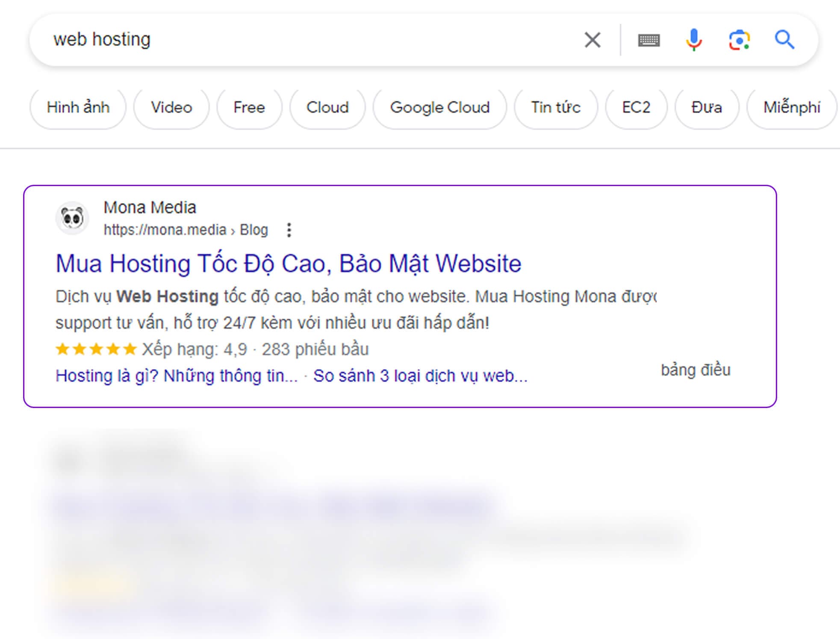Search by image with camera lens icon
This screenshot has width=840, height=639.
[x=739, y=40]
